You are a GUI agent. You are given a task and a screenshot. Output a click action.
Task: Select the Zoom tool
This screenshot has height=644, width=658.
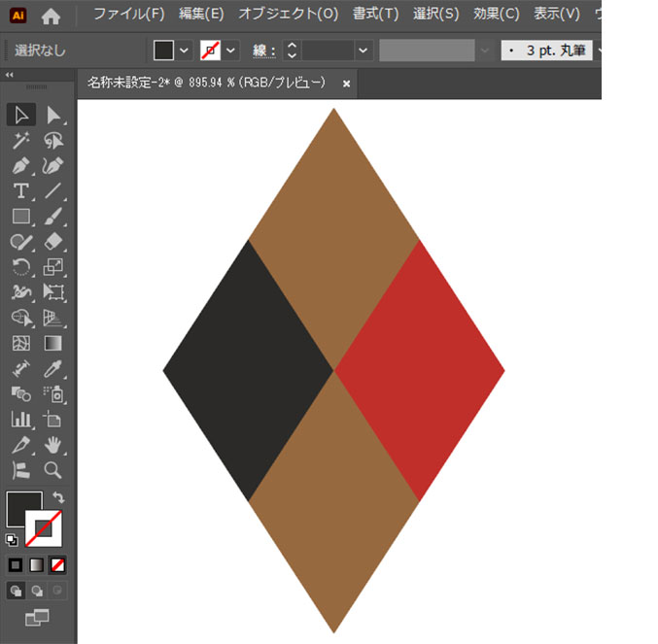click(x=53, y=470)
